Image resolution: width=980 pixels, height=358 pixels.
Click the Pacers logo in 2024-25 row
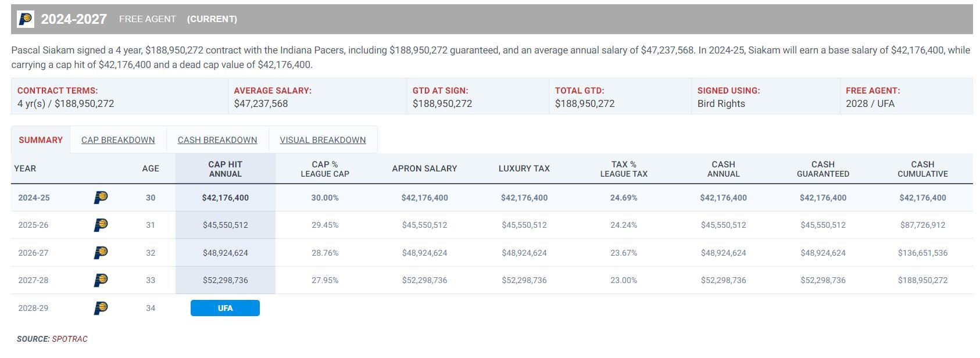tap(101, 198)
